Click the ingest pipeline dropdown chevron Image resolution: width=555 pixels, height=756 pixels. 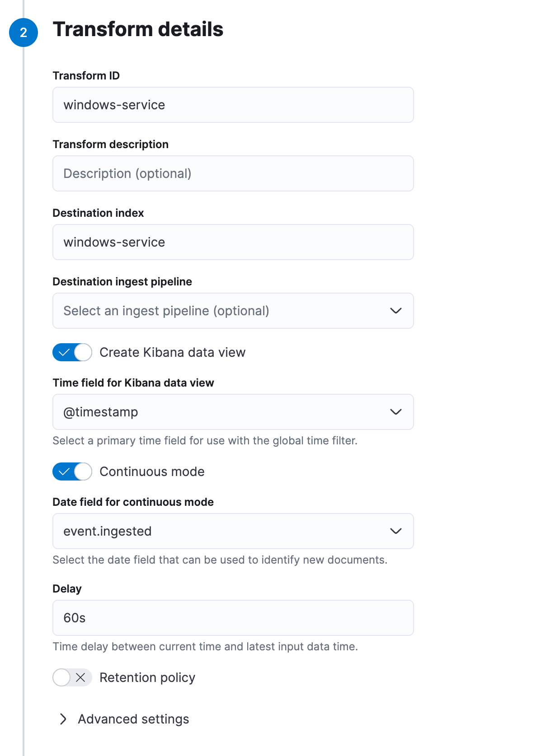(x=395, y=311)
